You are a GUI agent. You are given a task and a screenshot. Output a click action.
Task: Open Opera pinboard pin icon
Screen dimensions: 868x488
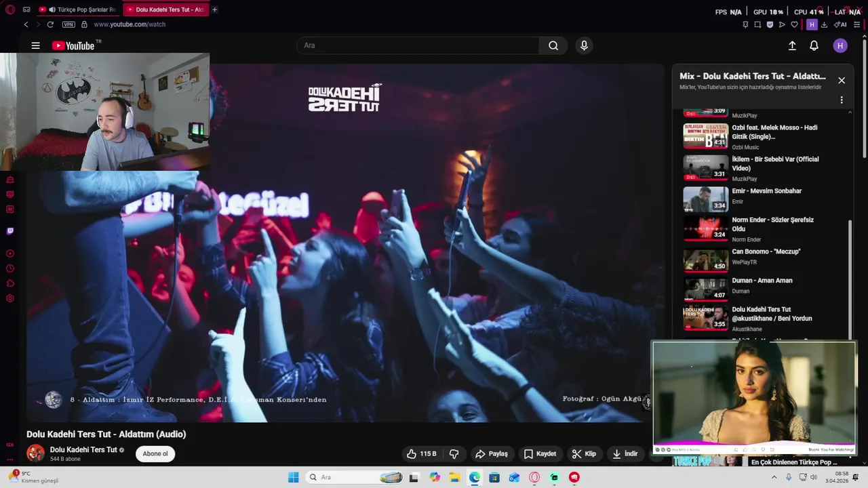(745, 24)
